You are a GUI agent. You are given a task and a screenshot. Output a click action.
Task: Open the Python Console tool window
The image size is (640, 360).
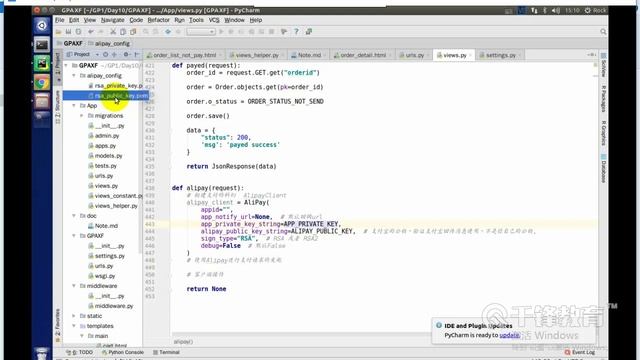[123, 352]
